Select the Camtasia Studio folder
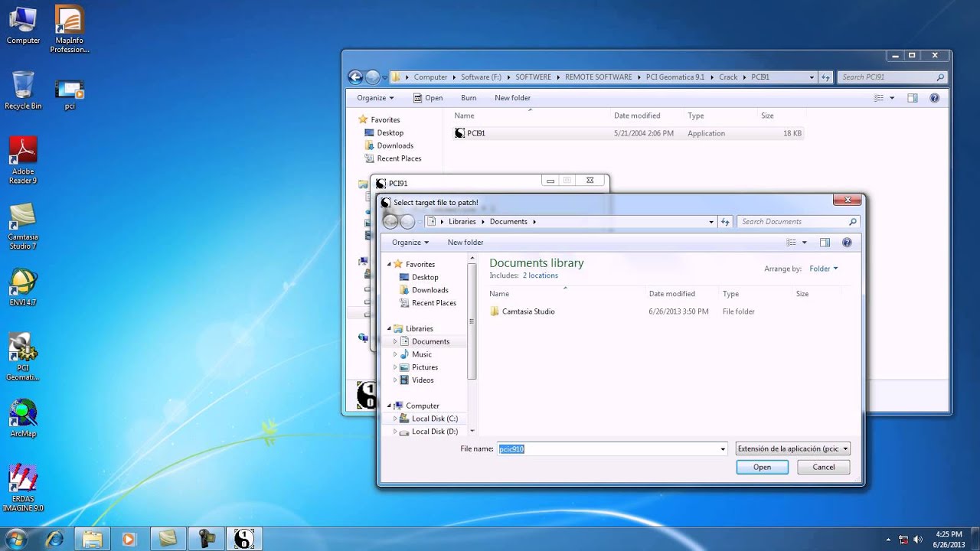 tap(528, 311)
